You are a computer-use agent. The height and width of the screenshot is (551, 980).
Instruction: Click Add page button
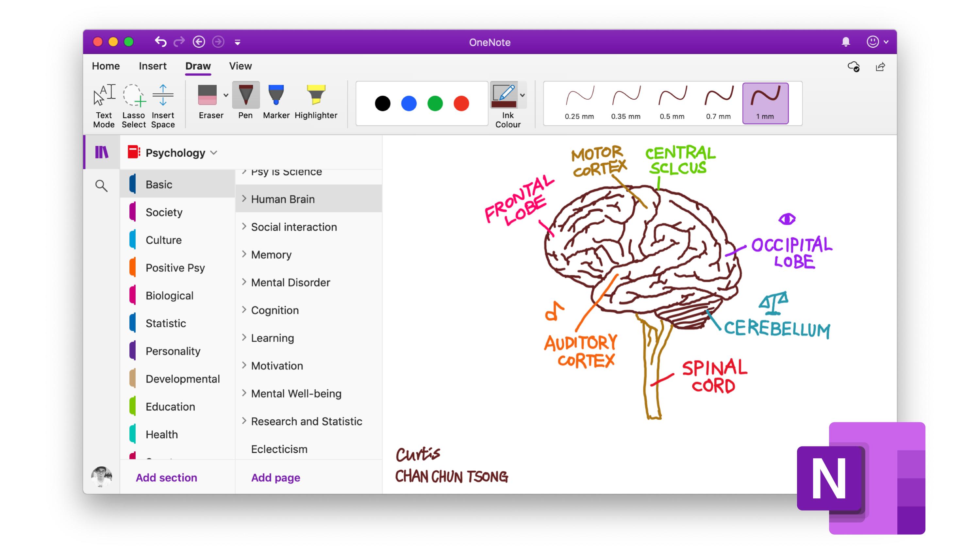click(x=274, y=478)
